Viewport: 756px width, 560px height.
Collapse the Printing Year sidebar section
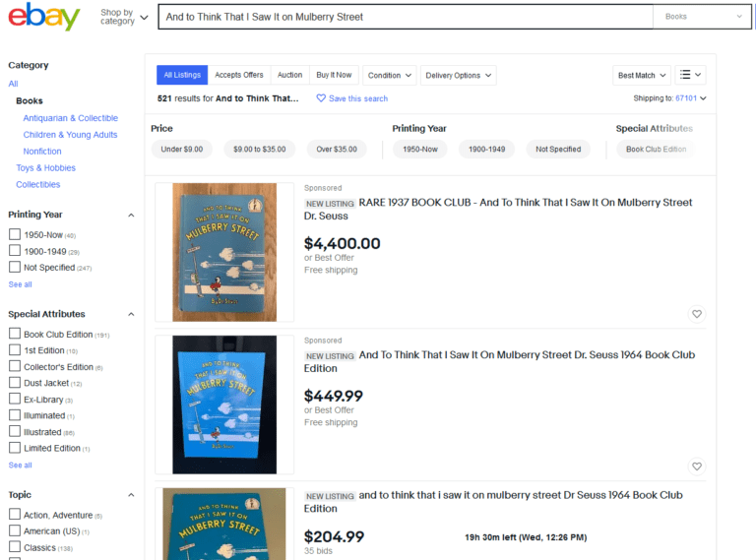tap(131, 215)
